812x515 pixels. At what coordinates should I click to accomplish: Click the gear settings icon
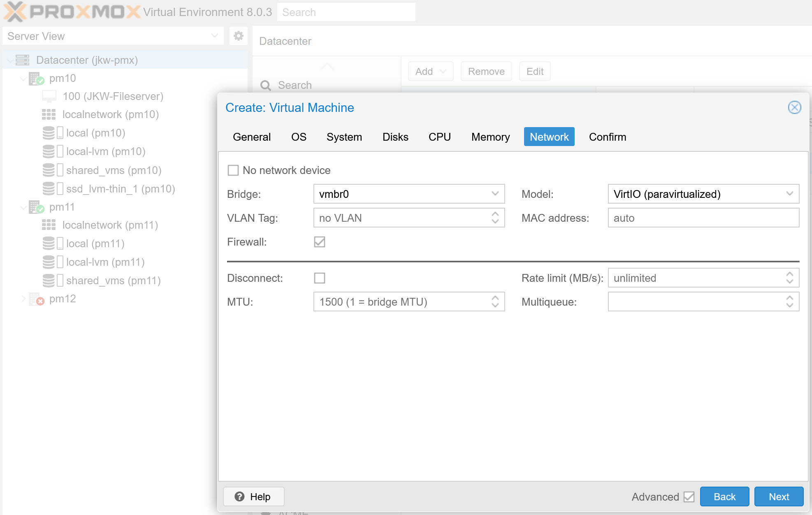pos(238,36)
